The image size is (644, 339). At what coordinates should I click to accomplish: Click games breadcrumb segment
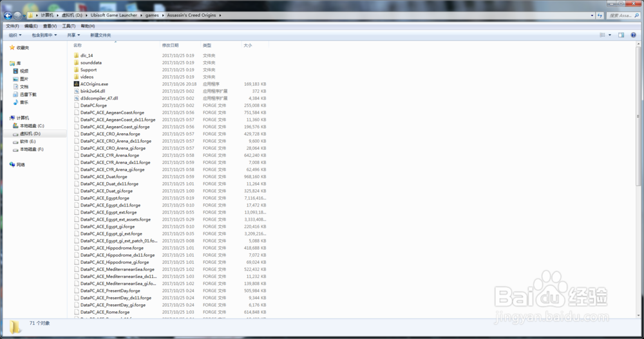(x=152, y=15)
